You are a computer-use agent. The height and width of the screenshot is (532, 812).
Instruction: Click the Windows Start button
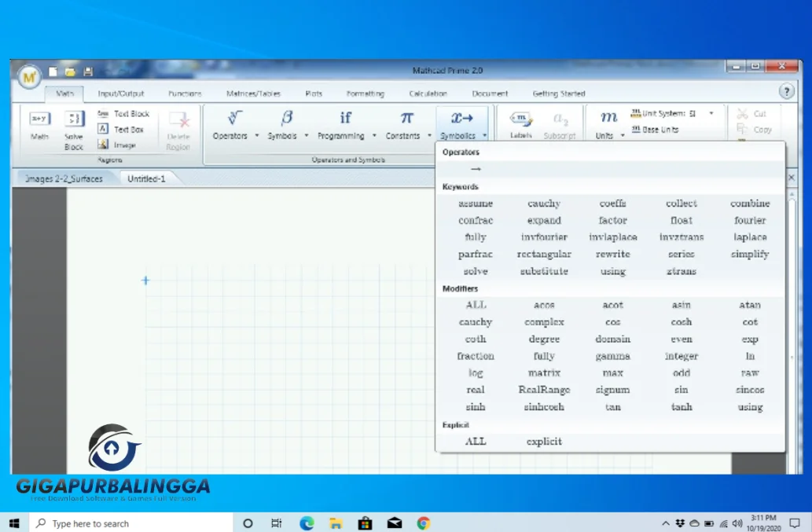(14, 523)
